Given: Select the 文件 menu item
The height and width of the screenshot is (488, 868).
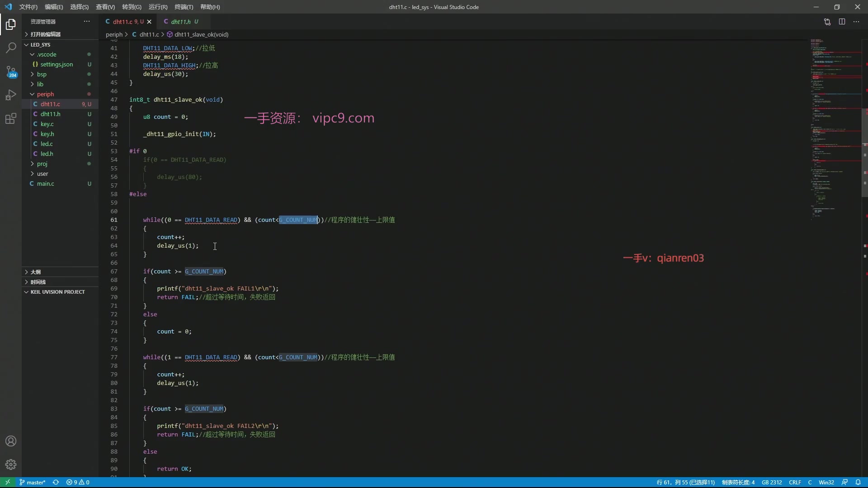Looking at the screenshot, I should click(x=28, y=7).
